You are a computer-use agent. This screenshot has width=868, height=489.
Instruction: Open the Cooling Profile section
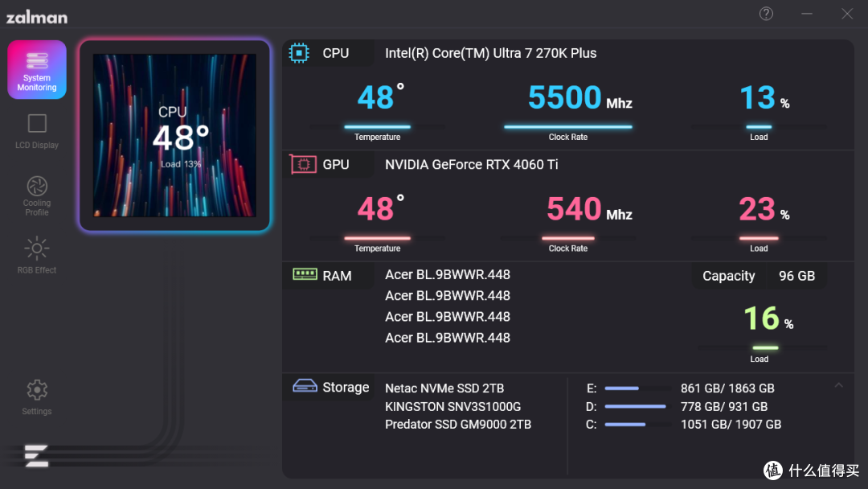click(x=37, y=196)
